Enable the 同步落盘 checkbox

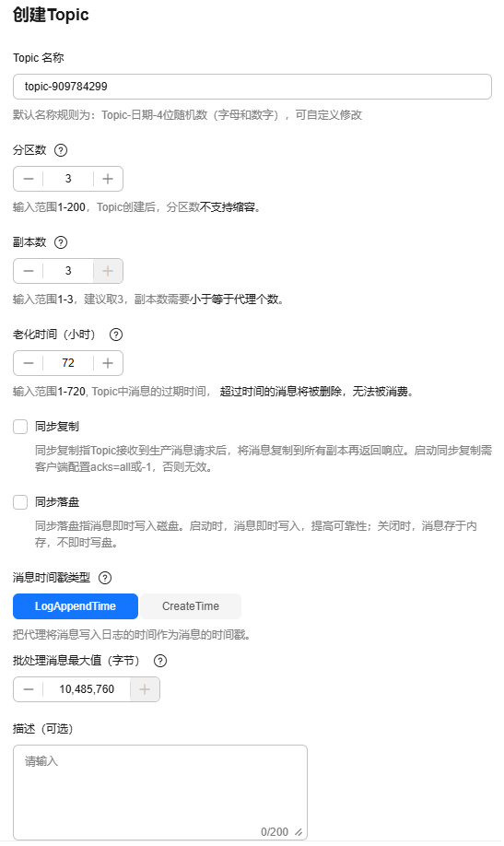(20, 502)
